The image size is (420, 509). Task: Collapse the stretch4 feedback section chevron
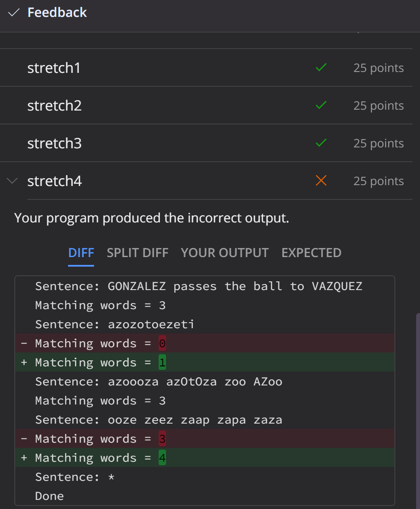pos(12,181)
